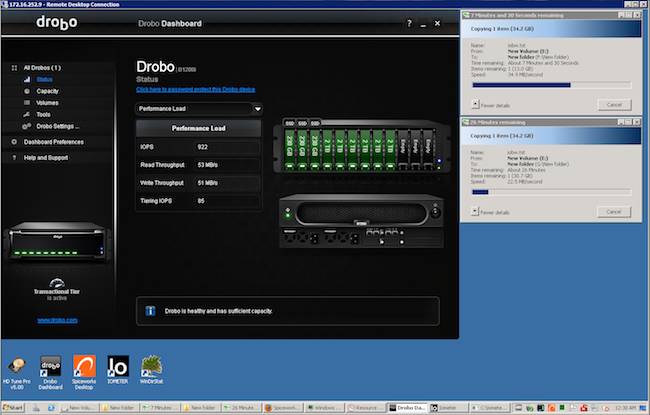Switch to Iometer taskbar button

(x=447, y=408)
